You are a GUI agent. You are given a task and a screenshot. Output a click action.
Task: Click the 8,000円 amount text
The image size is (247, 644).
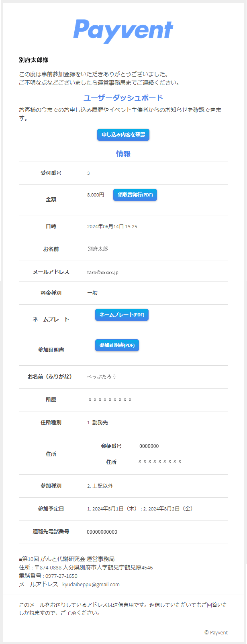point(96,195)
